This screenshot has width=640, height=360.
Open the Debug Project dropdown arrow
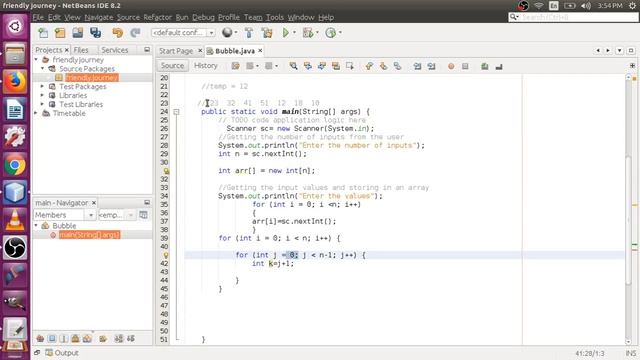pyautogui.click(x=317, y=33)
